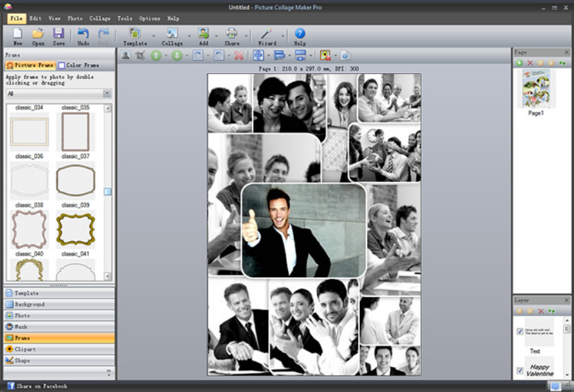Select the Crop tool icon

click(140, 55)
